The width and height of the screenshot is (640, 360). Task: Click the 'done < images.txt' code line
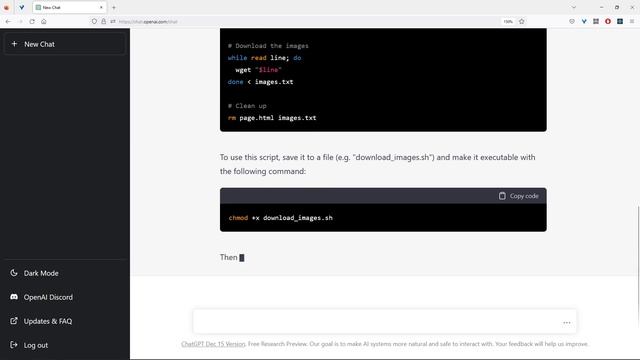click(x=260, y=82)
